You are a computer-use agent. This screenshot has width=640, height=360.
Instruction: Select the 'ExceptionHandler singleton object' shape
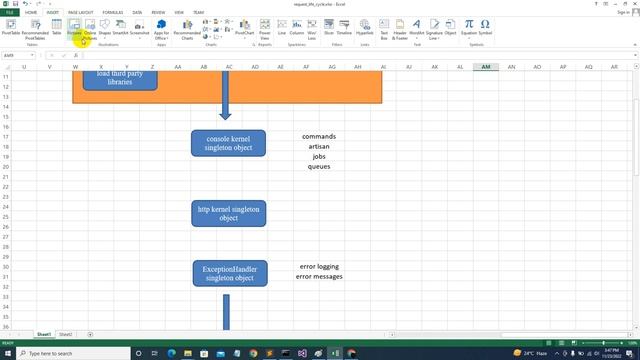coord(230,273)
